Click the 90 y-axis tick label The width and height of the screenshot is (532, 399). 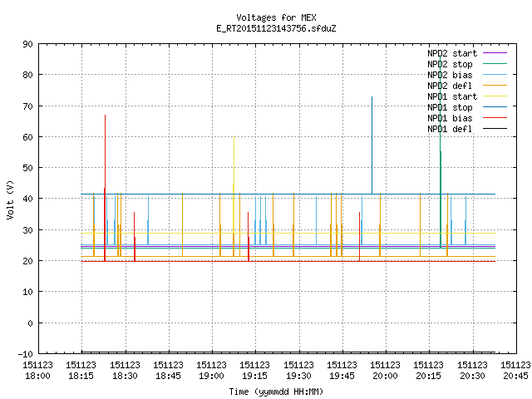click(x=27, y=44)
